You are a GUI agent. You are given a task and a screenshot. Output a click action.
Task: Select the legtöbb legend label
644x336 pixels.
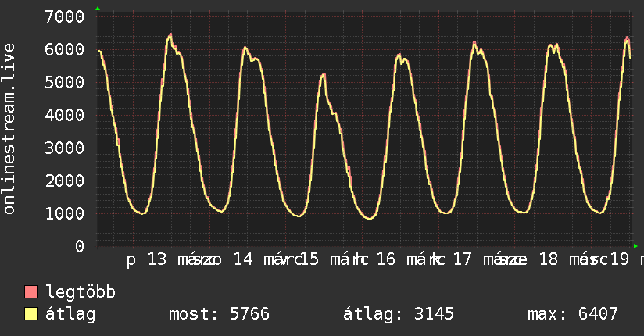tap(80, 292)
